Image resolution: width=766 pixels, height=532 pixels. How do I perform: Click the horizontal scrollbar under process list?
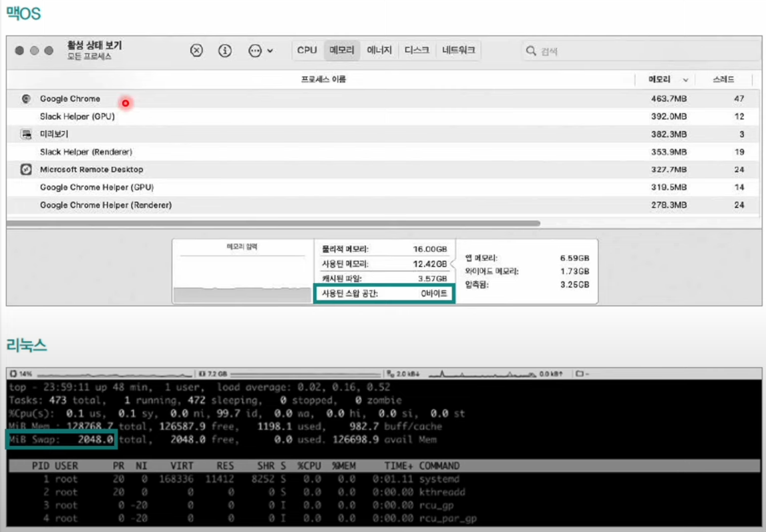[x=274, y=223]
